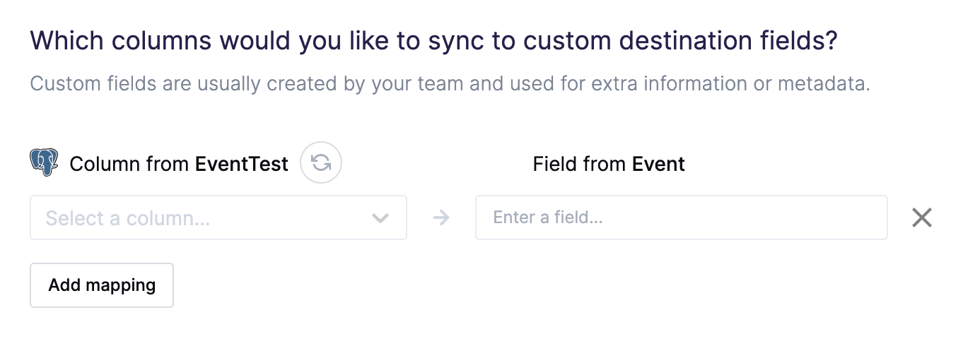Click the chevron in the Select a column box

(x=380, y=218)
